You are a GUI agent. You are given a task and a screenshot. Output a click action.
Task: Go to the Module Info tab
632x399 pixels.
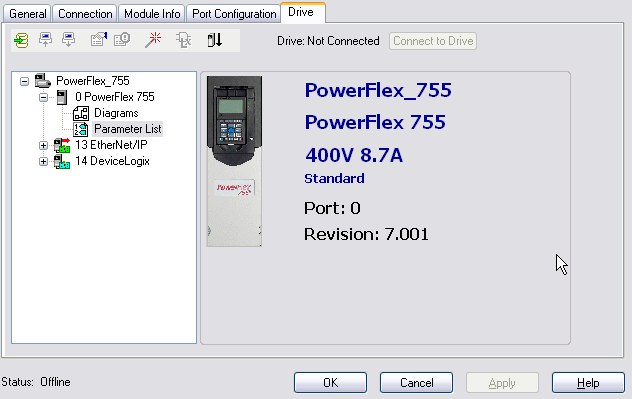(x=152, y=14)
